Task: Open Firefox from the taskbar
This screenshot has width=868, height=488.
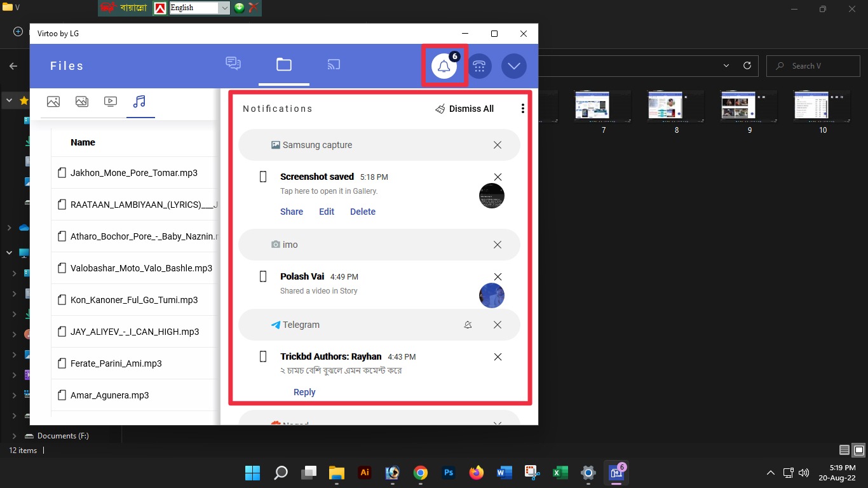Action: tap(476, 473)
